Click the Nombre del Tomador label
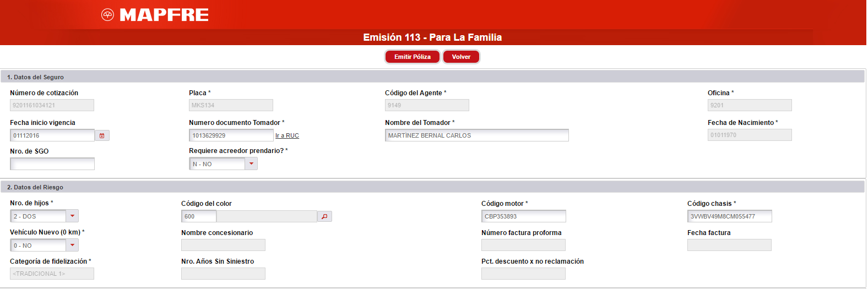 (420, 123)
